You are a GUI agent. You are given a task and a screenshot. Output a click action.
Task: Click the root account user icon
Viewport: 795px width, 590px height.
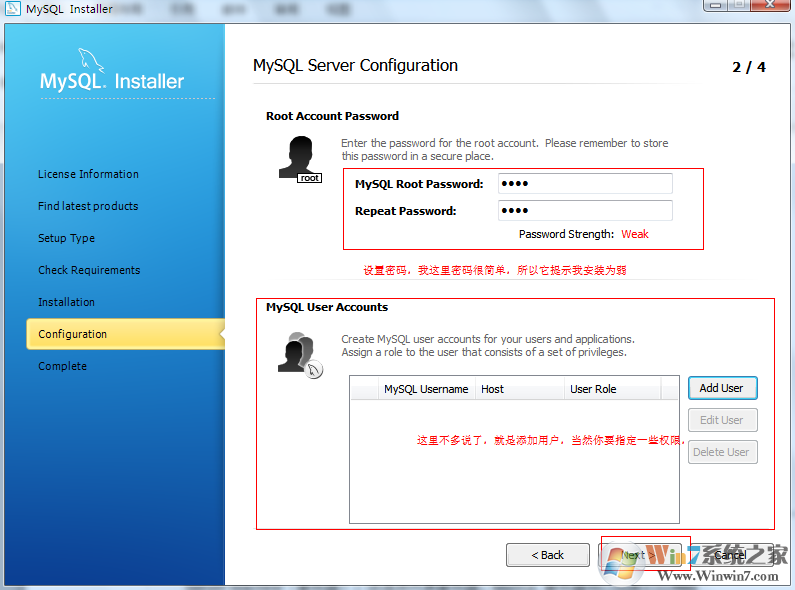300,159
